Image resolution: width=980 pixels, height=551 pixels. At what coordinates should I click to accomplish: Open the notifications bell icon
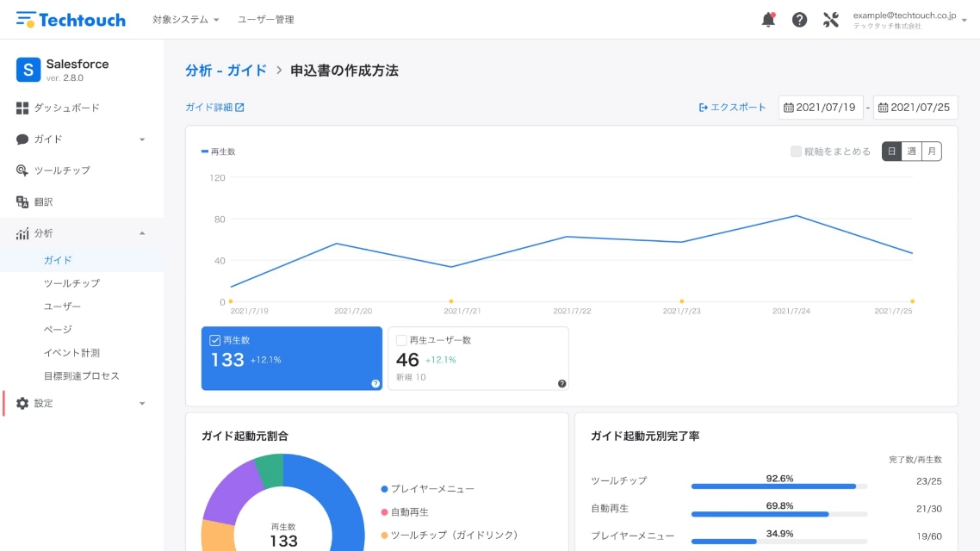pos(768,20)
